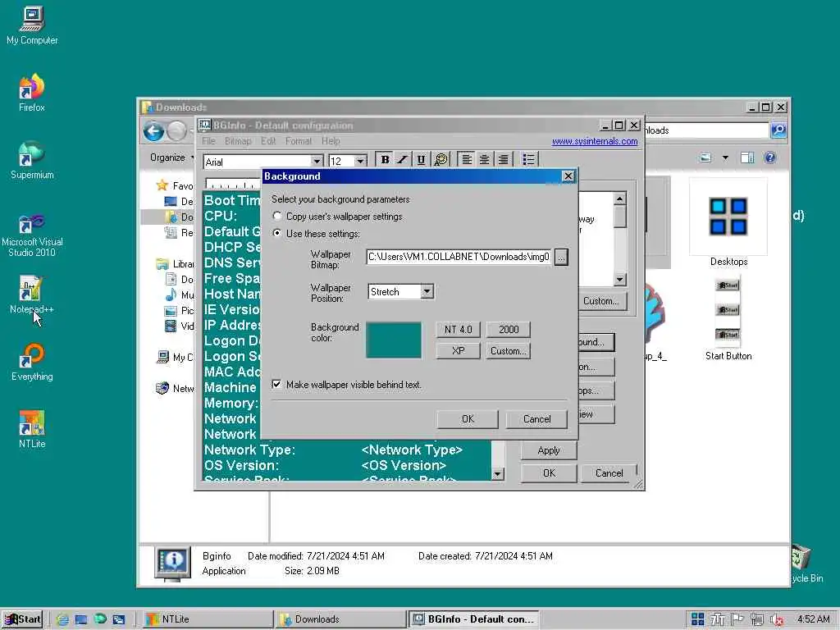The image size is (840, 630).
Task: Click the browse button beside the Wallpaper Bitmap path
Action: pyautogui.click(x=561, y=258)
